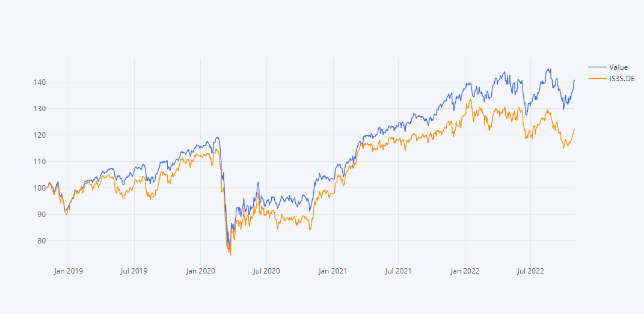Click the Jul 2019 x-axis label

[x=135, y=271]
